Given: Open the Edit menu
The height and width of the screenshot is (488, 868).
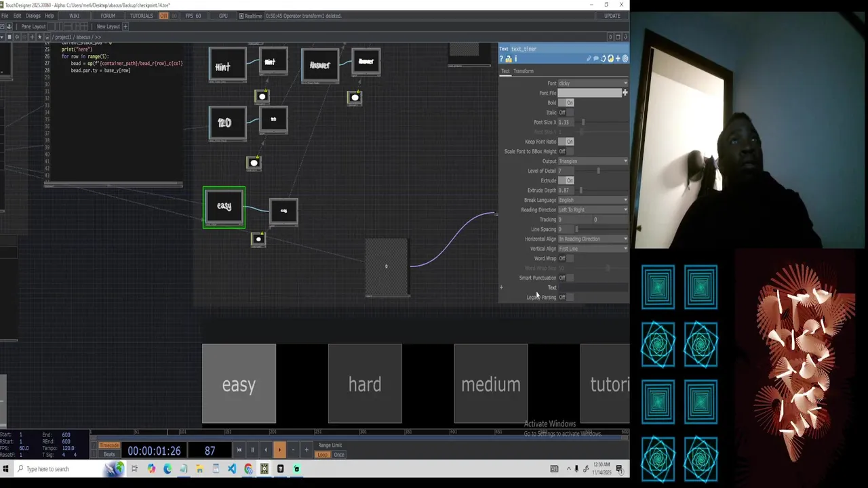Looking at the screenshot, I should tap(17, 16).
